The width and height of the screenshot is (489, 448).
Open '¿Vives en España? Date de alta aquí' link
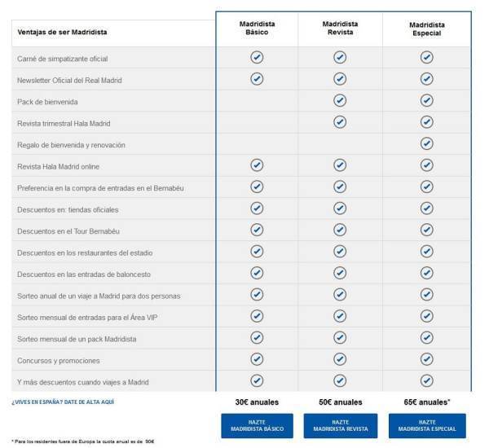(x=63, y=402)
